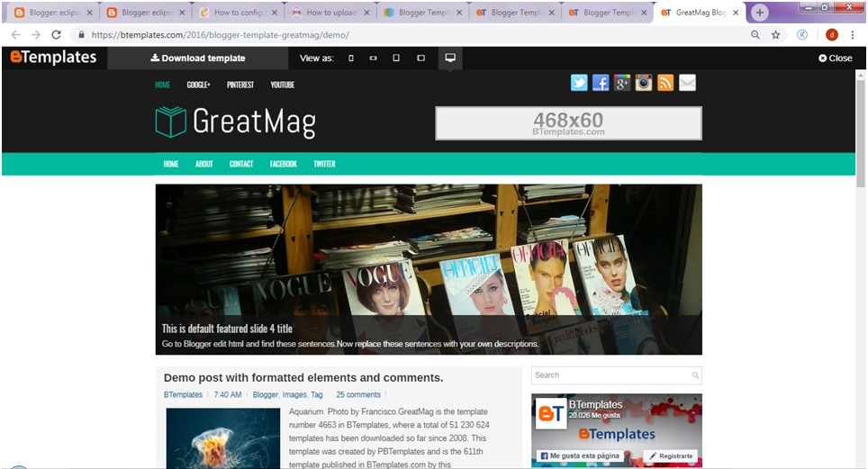
Task: Open YOUTUBE in top dark menu
Action: coord(283,85)
